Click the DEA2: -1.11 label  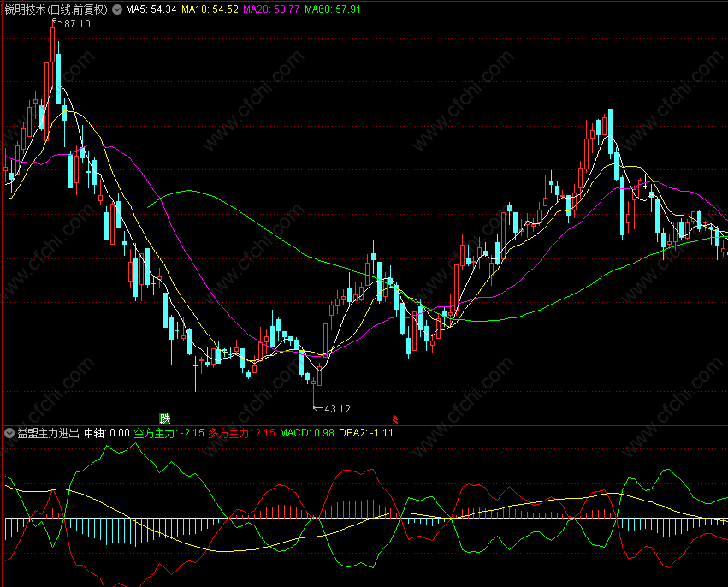point(366,433)
